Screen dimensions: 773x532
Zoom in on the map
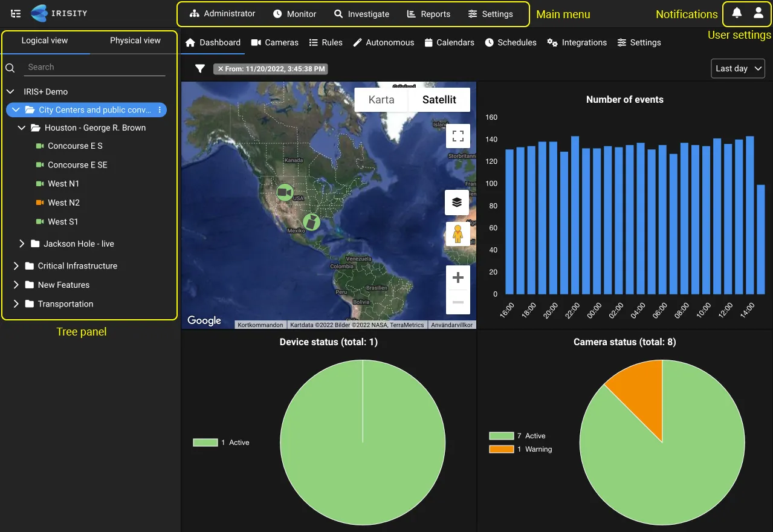[458, 277]
